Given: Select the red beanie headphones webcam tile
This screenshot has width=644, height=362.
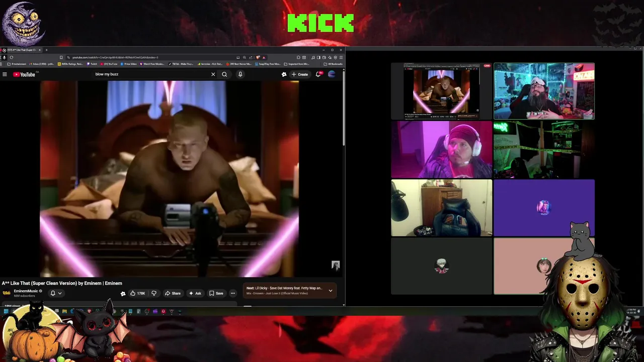Looking at the screenshot, I should 442,149.
